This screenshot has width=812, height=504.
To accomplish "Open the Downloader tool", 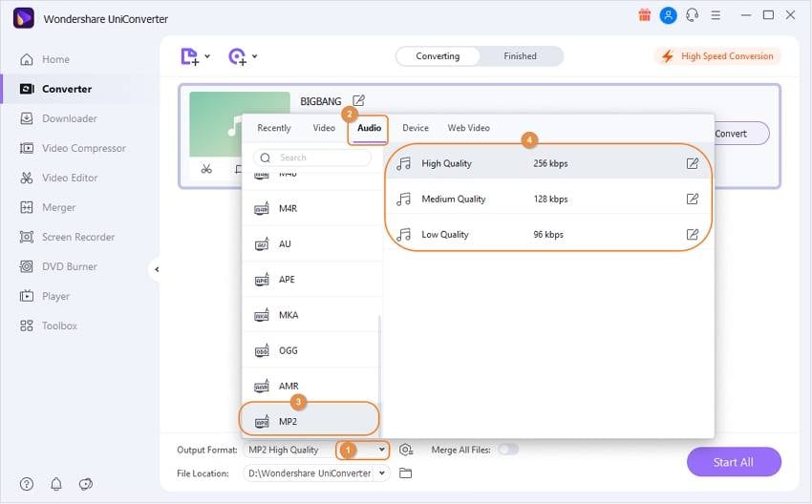I will pos(58,118).
